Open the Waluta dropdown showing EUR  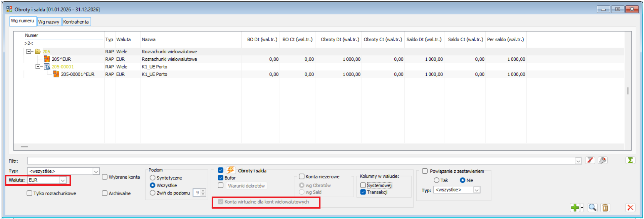click(x=62, y=180)
